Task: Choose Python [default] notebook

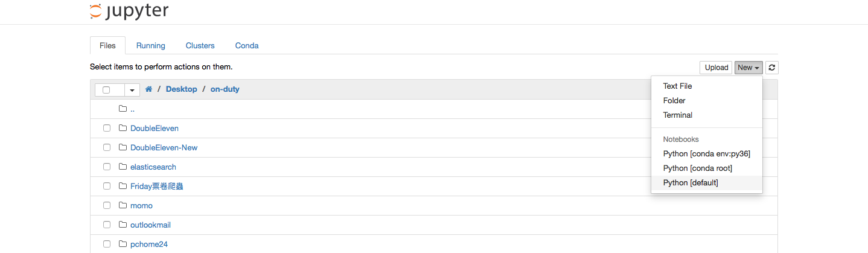Action: point(691,183)
